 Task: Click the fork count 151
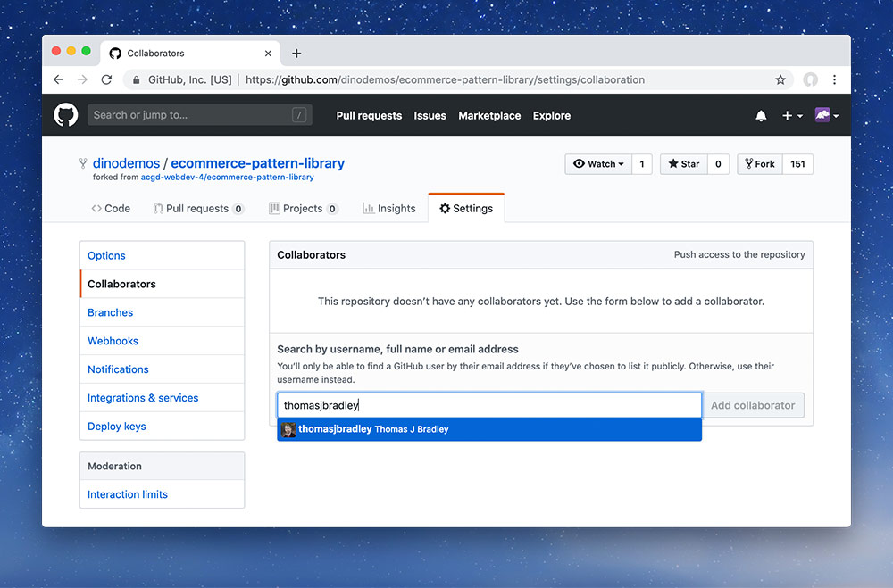797,164
